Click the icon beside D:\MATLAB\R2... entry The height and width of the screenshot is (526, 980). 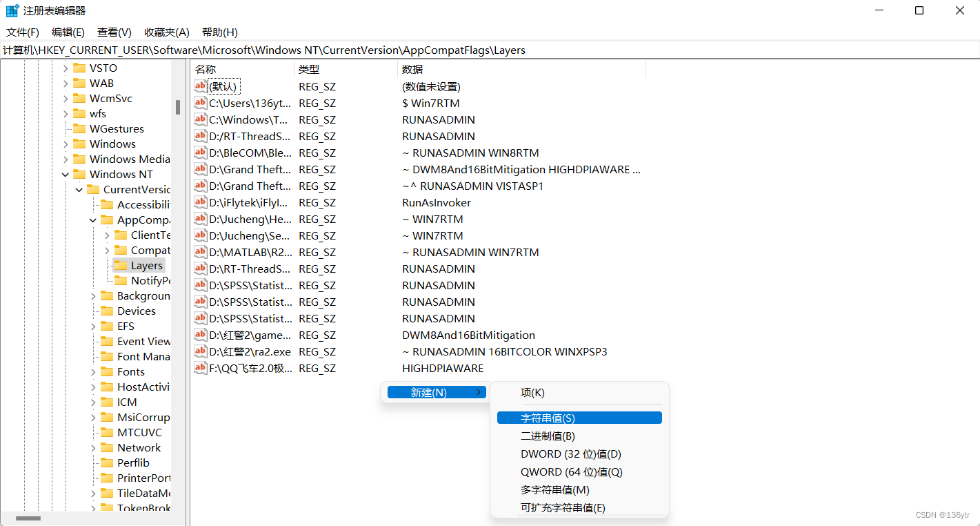pyautogui.click(x=201, y=252)
